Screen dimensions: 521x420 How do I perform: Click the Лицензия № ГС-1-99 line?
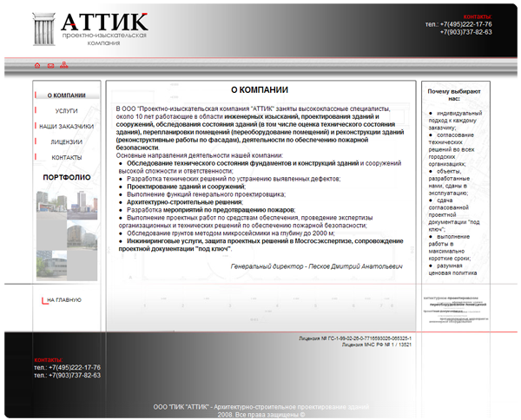click(x=355, y=338)
